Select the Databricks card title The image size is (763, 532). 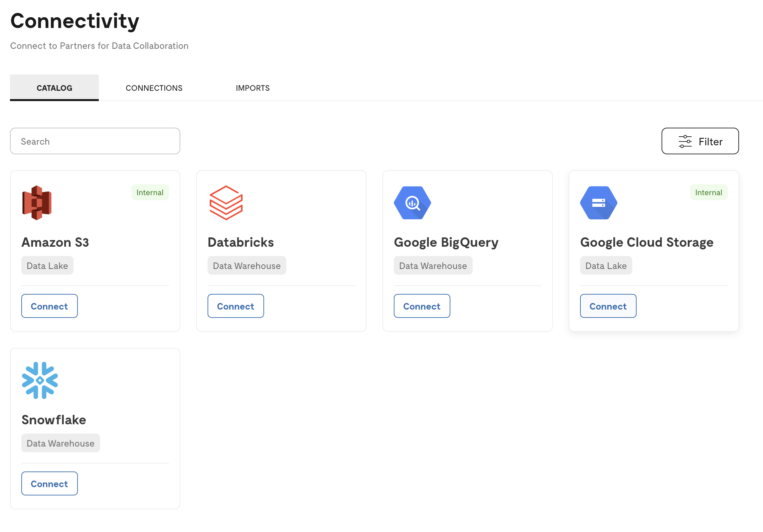(241, 242)
